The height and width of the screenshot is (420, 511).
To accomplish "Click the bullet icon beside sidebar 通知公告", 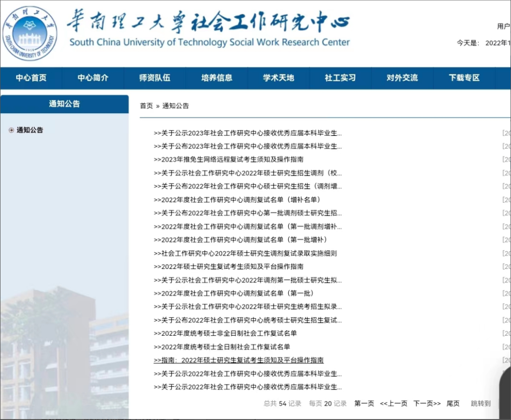I will [11, 130].
